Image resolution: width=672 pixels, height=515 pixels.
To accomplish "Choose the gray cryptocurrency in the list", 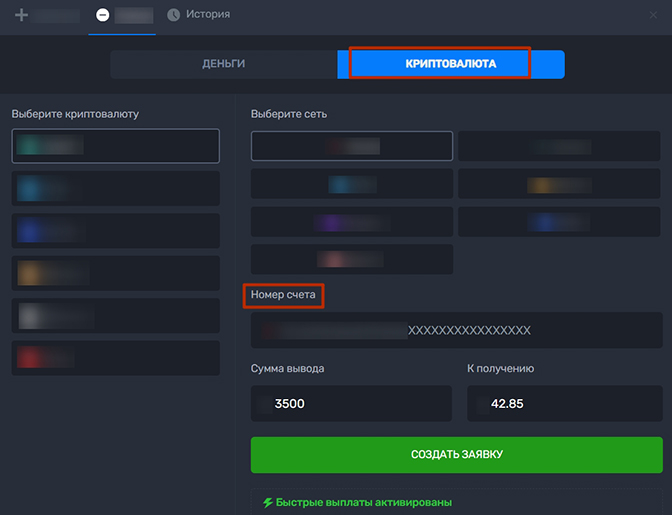I will coord(115,316).
